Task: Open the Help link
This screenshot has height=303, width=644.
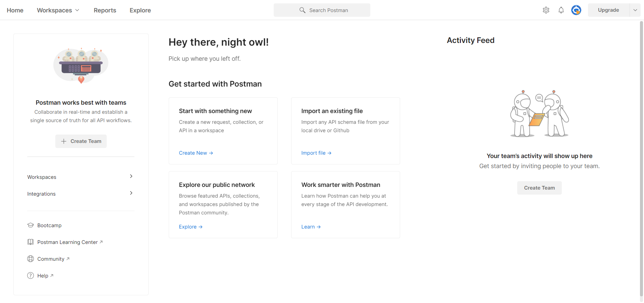Action: tap(43, 275)
